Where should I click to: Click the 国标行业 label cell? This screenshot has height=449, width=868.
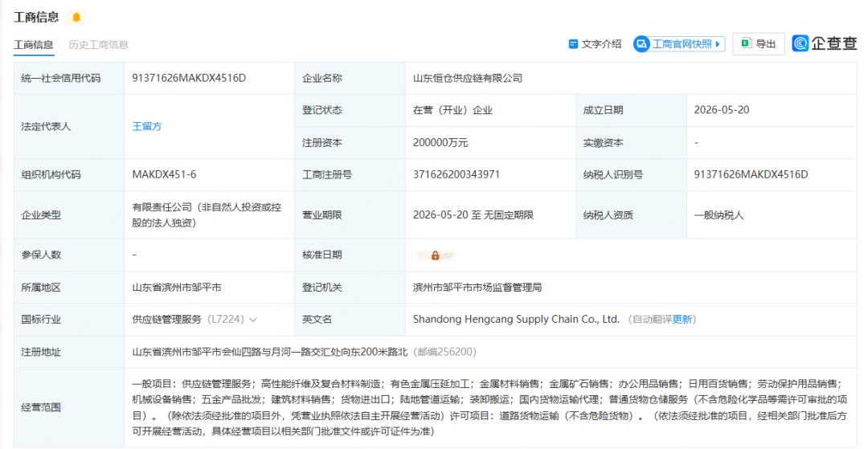68,319
